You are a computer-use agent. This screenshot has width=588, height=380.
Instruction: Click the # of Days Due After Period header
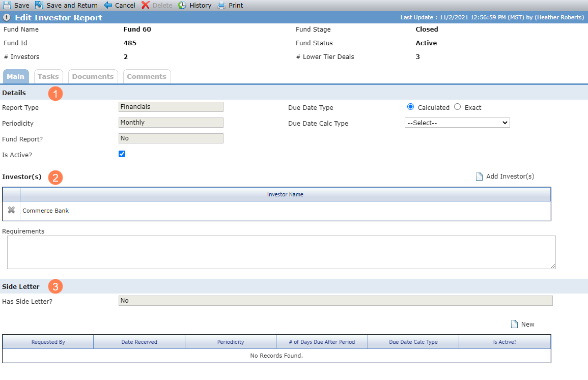[x=322, y=342]
